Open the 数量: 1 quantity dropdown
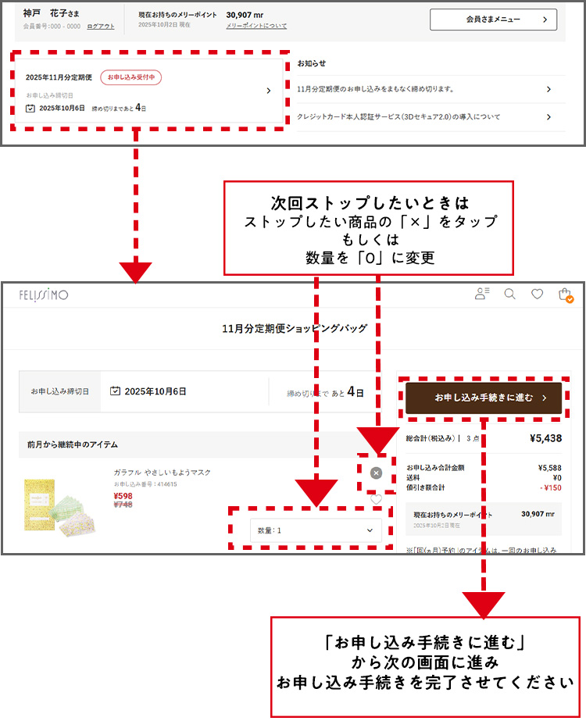Image resolution: width=586 pixels, height=728 pixels. click(x=316, y=530)
